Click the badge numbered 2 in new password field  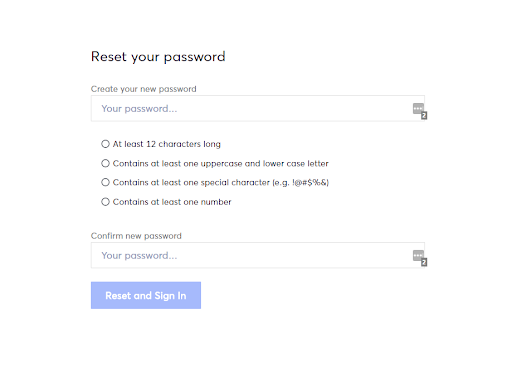coord(424,116)
